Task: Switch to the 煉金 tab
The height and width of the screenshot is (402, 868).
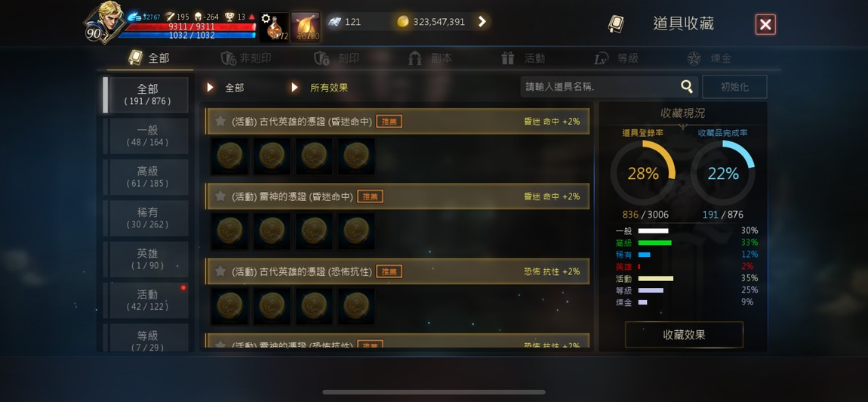Action: pyautogui.click(x=709, y=58)
